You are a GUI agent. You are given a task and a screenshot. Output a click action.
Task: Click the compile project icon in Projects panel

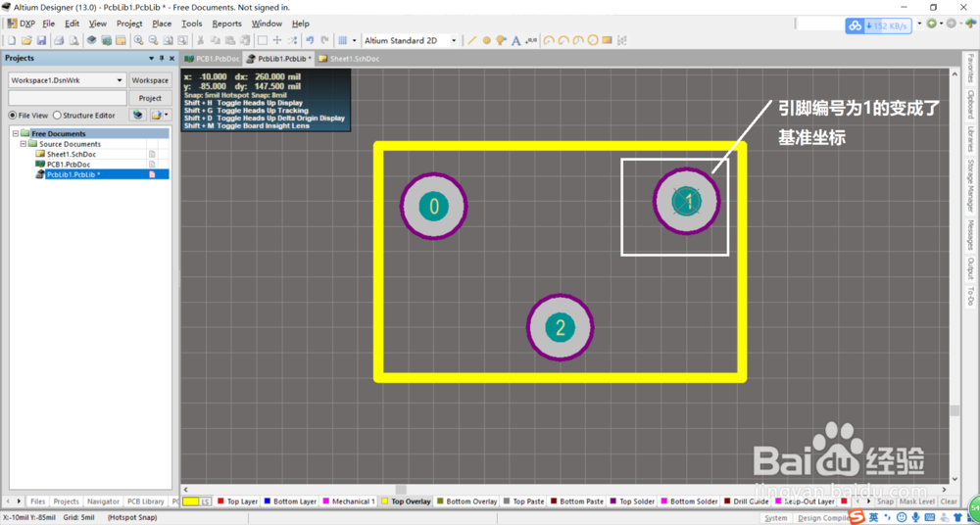coord(139,115)
